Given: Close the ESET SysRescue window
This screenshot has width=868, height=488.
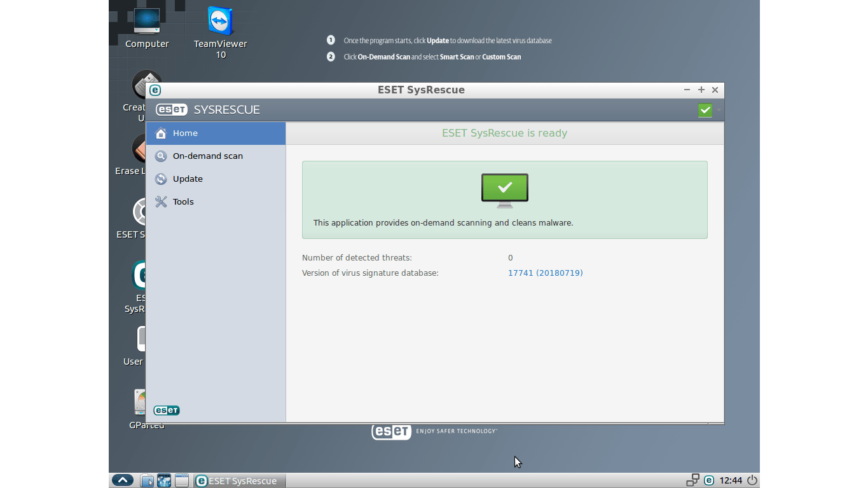Looking at the screenshot, I should pos(715,90).
